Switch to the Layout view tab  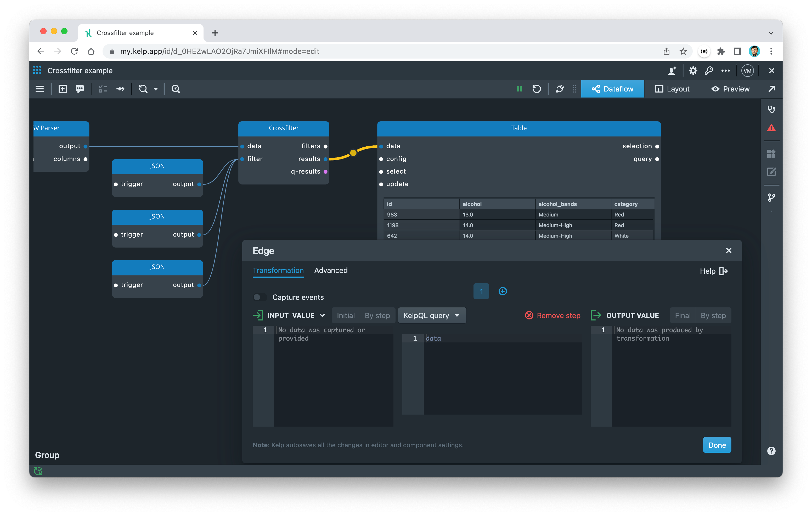[672, 89]
